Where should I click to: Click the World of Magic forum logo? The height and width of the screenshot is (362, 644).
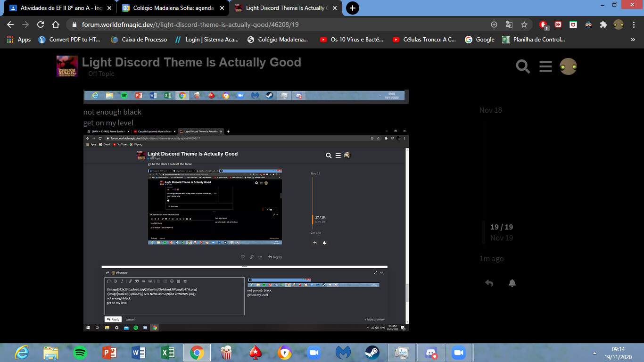pos(67,66)
